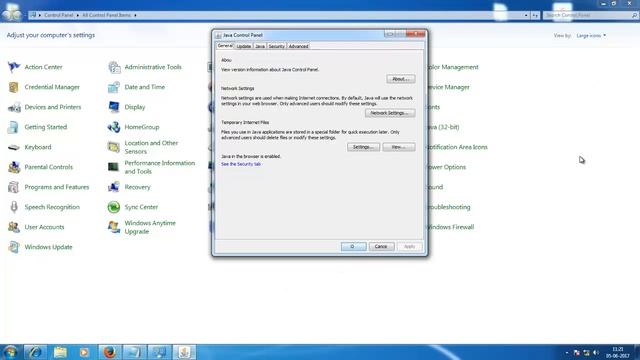Viewport: 640px width, 360px height.
Task: Open the Speech Recognition microphone icon
Action: click(x=14, y=207)
